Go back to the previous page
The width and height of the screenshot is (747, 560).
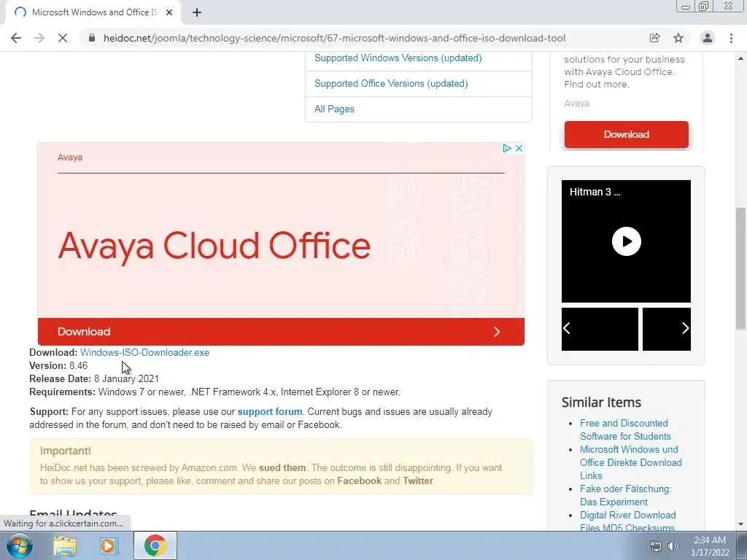[16, 38]
